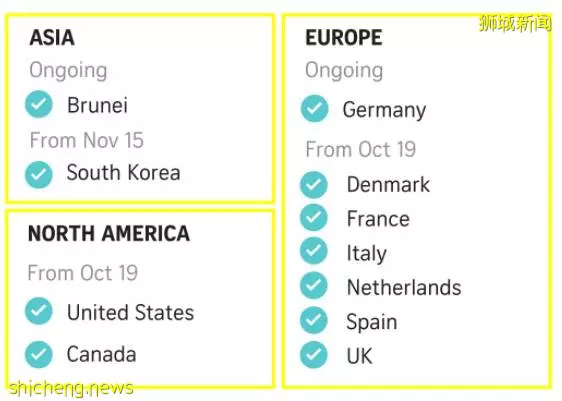Click the teal check beside Germany
The height and width of the screenshot is (401, 562).
(x=315, y=108)
